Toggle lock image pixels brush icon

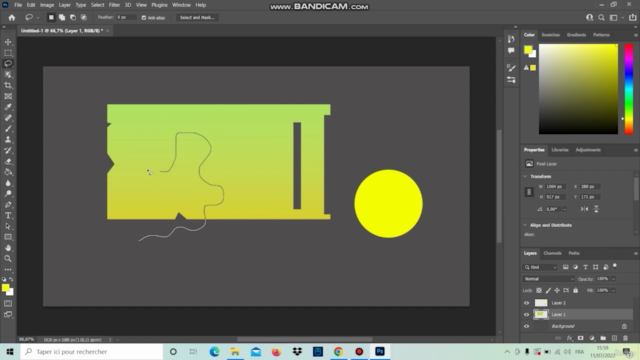[x=548, y=290]
